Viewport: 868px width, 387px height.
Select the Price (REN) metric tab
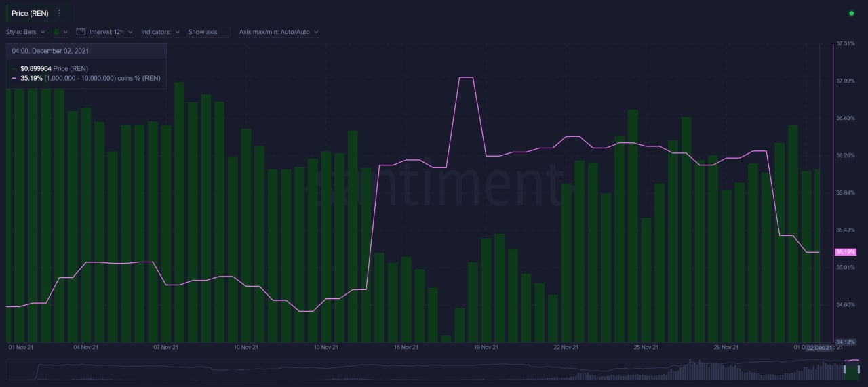coord(29,13)
